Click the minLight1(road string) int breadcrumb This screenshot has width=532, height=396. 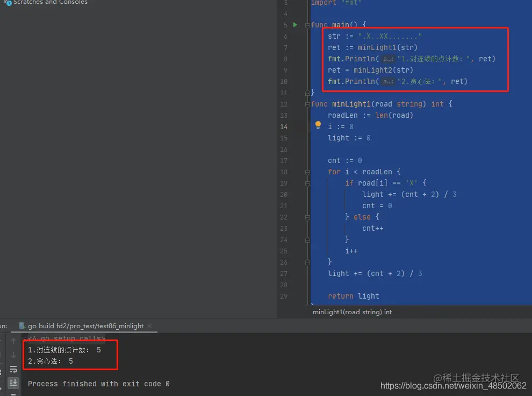click(x=352, y=312)
